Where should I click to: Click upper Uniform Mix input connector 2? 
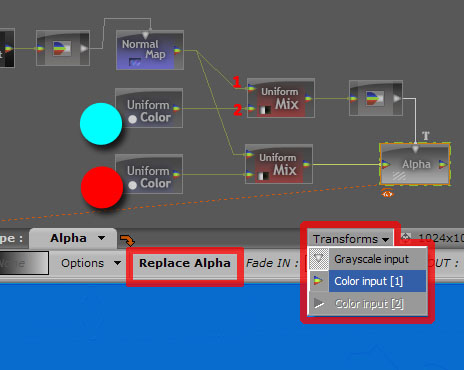point(251,108)
